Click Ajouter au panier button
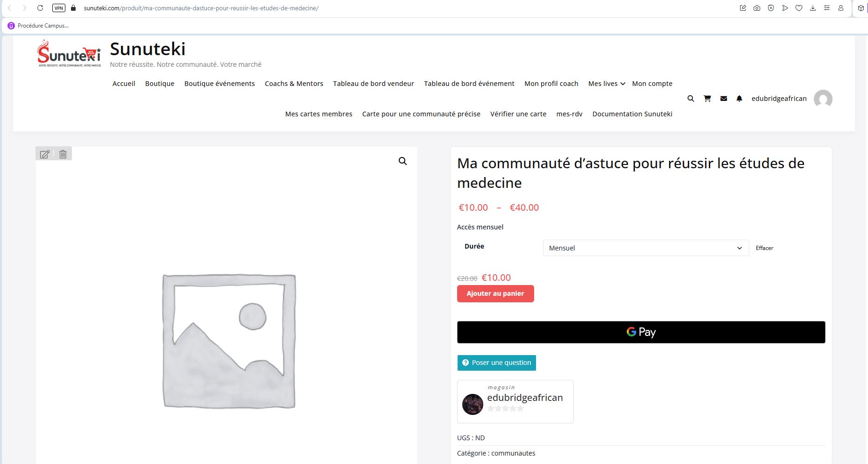The image size is (868, 464). pos(495,293)
